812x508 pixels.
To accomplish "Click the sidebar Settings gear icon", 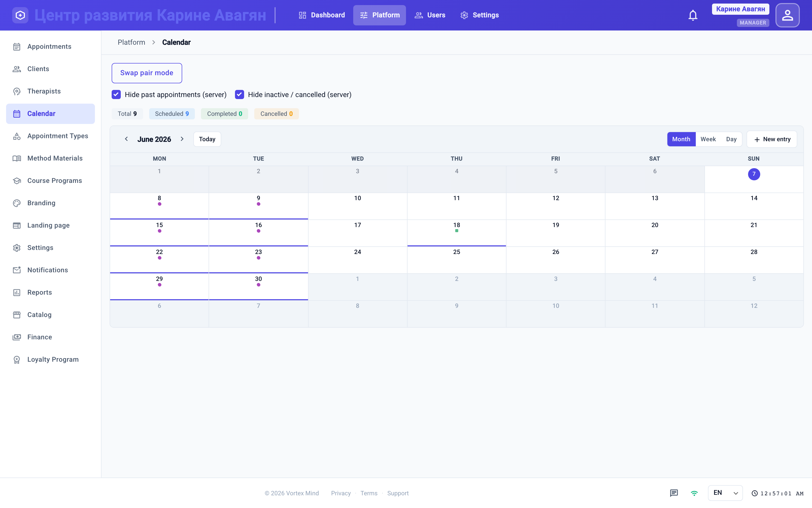I will click(x=17, y=248).
